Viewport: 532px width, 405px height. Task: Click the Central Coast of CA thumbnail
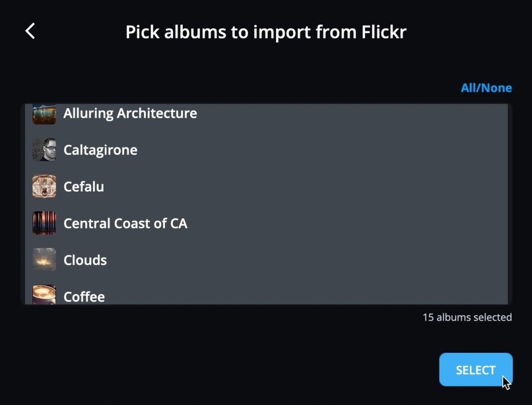tap(44, 223)
